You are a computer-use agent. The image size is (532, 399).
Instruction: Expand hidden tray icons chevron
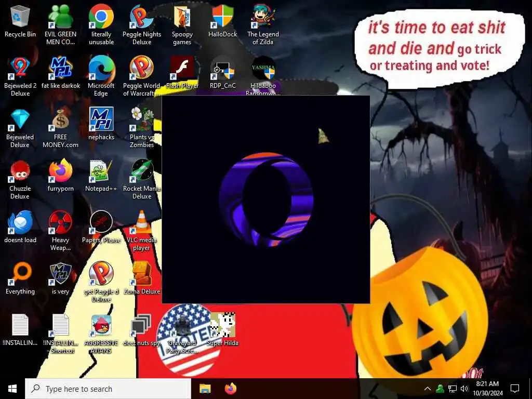(428, 389)
